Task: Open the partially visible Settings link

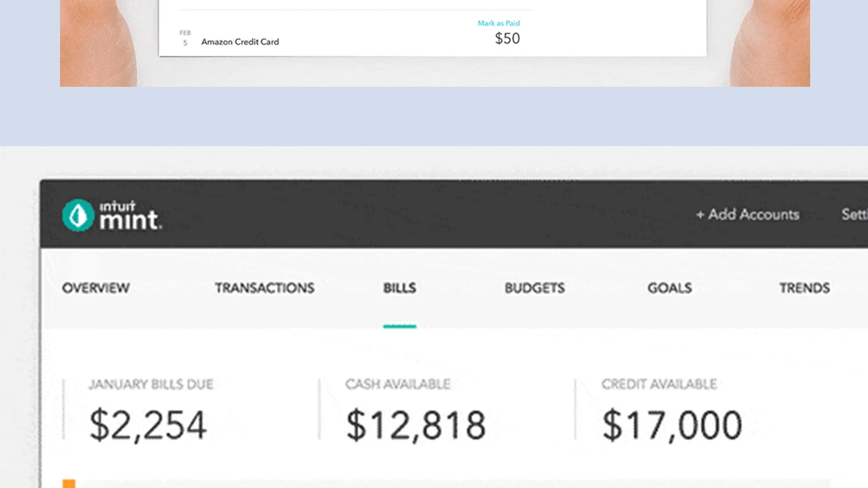Action: tap(854, 215)
